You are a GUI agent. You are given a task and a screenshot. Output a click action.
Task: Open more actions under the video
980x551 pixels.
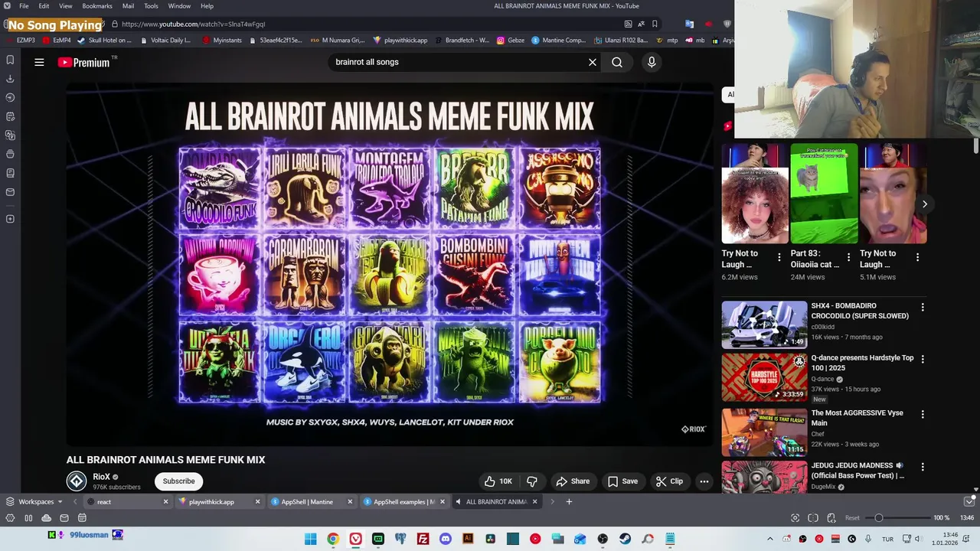tap(704, 481)
